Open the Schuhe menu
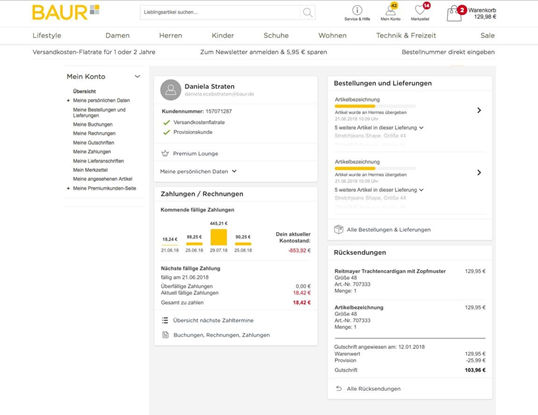The width and height of the screenshot is (538, 415). pyautogui.click(x=276, y=35)
